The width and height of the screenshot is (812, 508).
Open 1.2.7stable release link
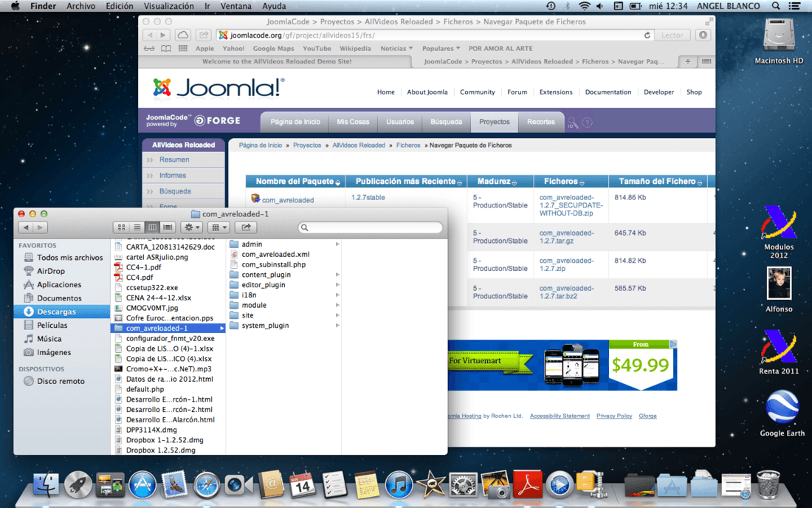368,197
